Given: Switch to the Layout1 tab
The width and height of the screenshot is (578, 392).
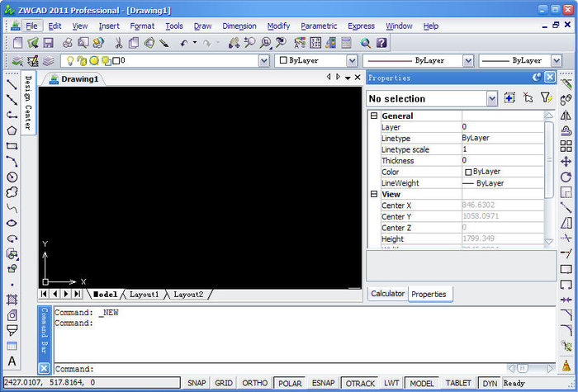Looking at the screenshot, I should [144, 294].
